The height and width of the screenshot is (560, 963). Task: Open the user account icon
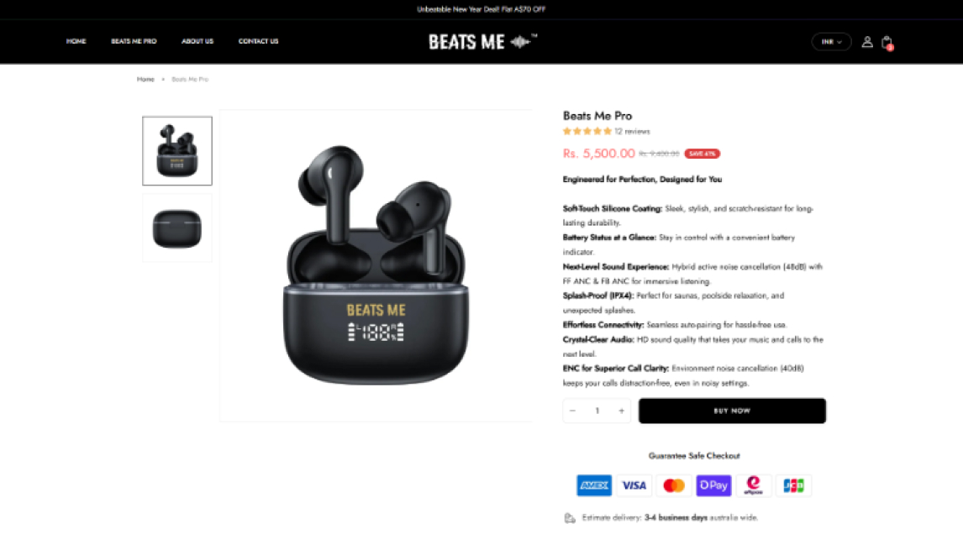point(866,42)
